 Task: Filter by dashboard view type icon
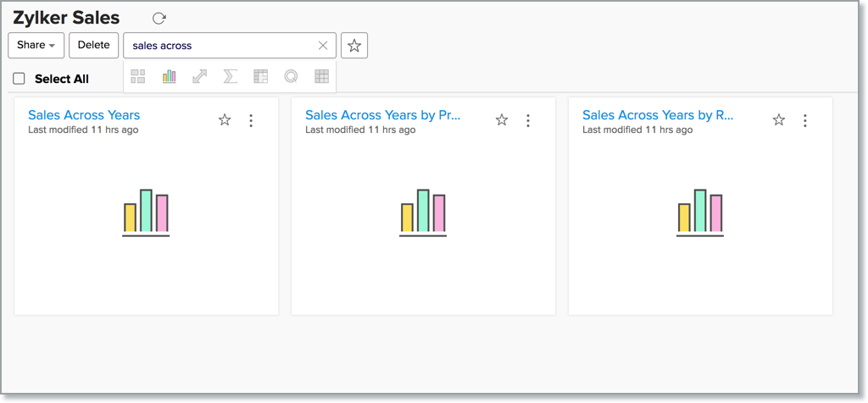tap(138, 77)
